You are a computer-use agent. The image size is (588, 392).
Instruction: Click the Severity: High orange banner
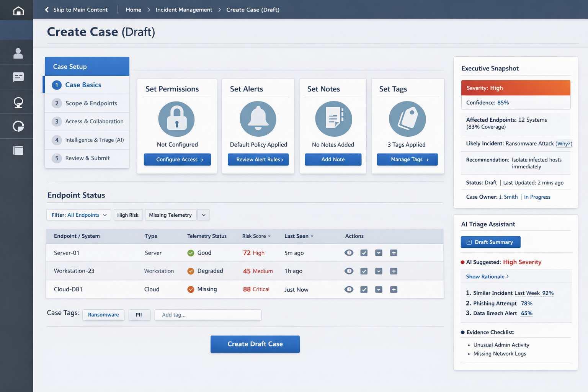(515, 88)
